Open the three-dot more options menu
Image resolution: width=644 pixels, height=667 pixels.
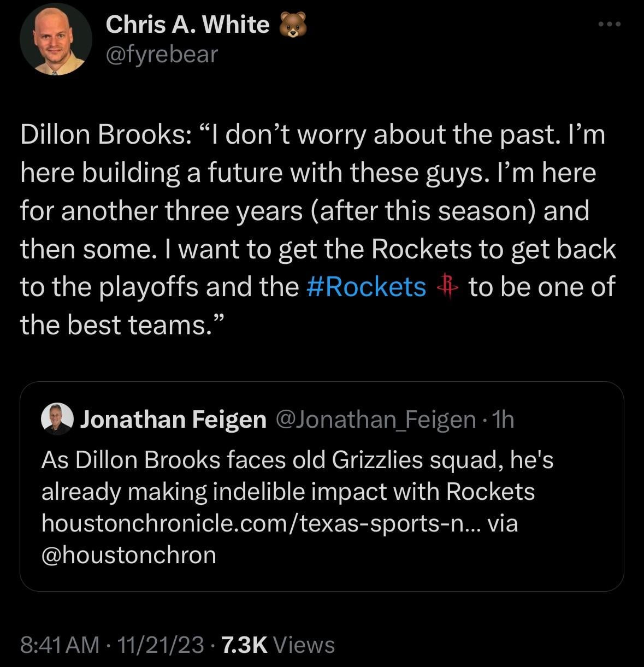[x=610, y=25]
